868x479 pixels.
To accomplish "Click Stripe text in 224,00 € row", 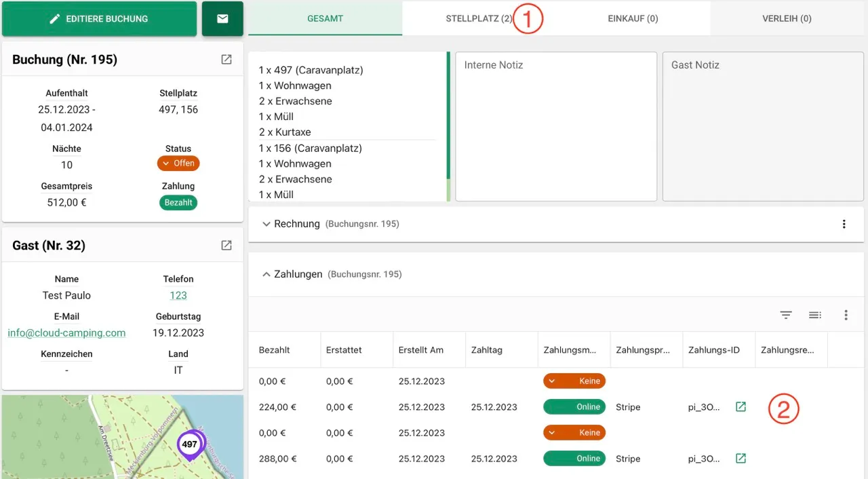I will click(x=628, y=407).
